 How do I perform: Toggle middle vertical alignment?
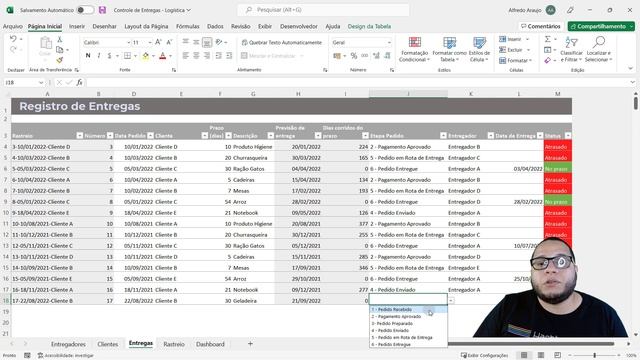tap(196, 42)
